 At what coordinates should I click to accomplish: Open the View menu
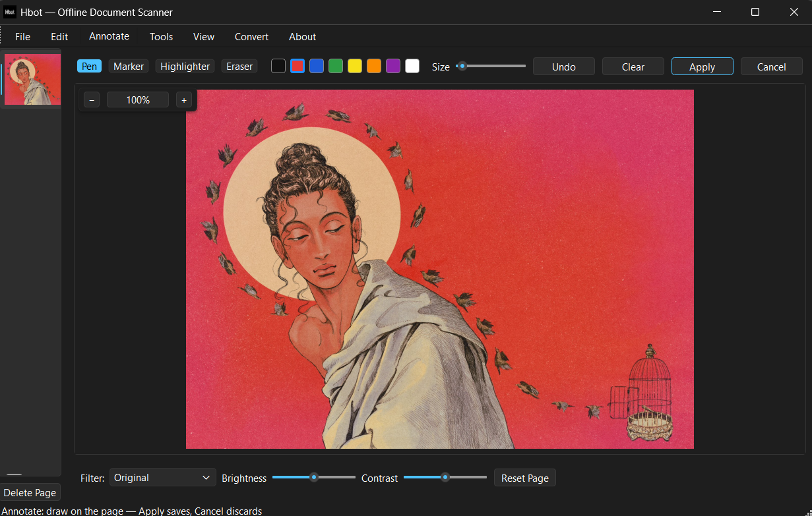tap(204, 36)
